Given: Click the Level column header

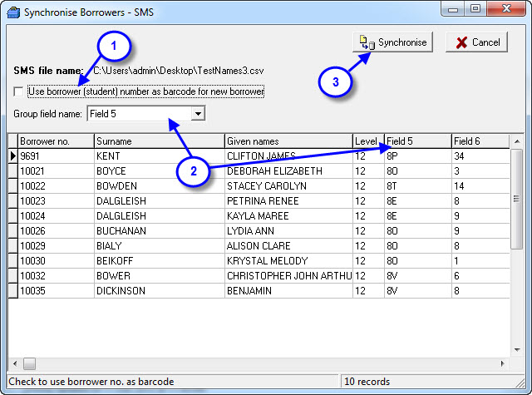Looking at the screenshot, I should tap(367, 141).
